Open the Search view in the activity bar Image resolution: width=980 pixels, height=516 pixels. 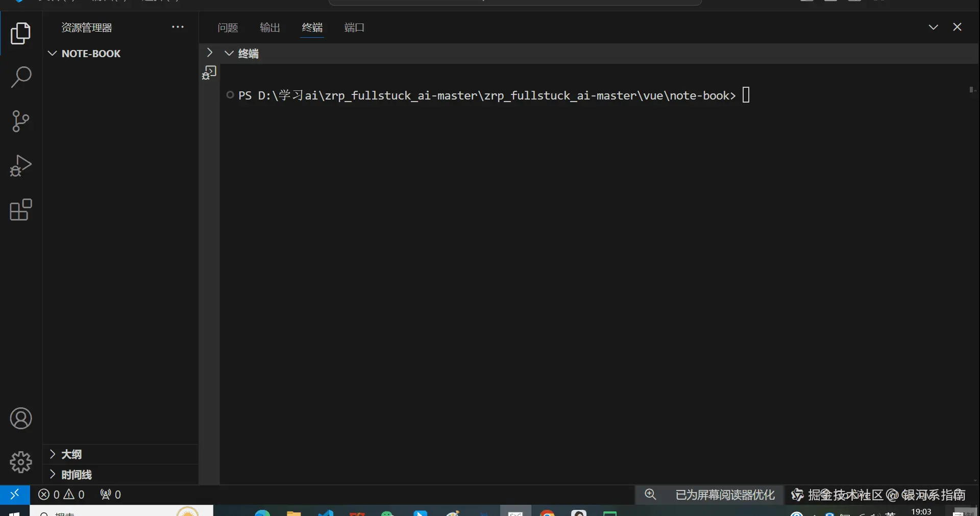(20, 77)
